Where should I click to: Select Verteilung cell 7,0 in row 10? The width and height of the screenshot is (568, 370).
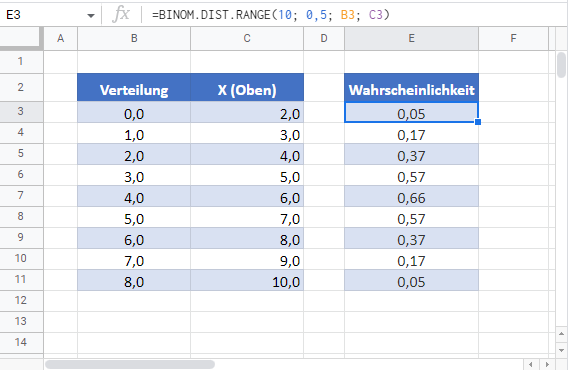click(x=134, y=259)
